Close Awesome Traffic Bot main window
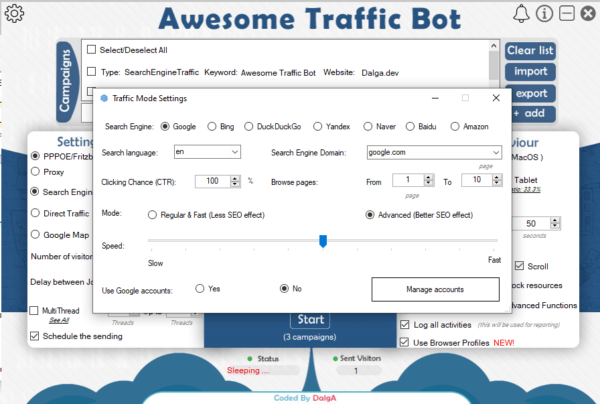 click(588, 14)
